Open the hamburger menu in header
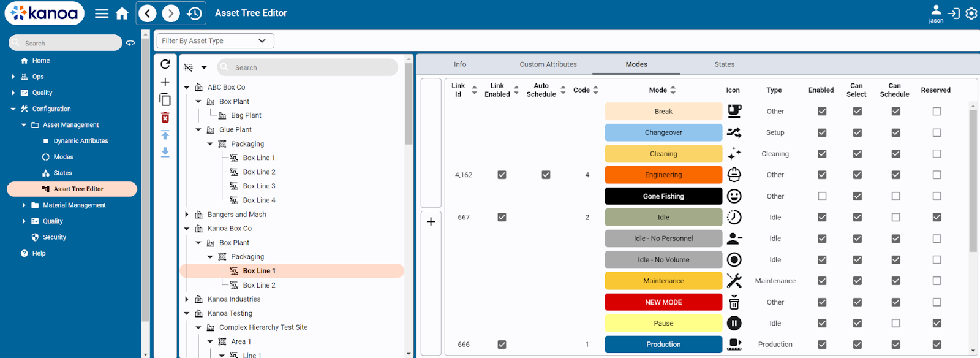 [x=102, y=13]
